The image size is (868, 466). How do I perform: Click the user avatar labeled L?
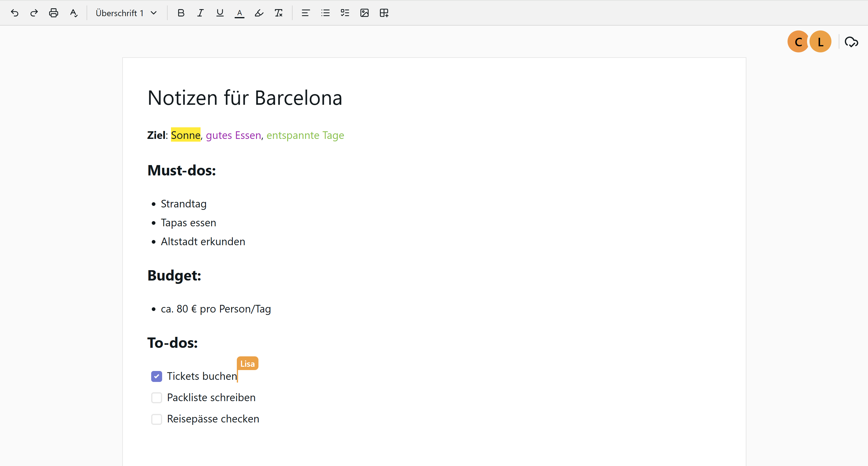point(820,42)
